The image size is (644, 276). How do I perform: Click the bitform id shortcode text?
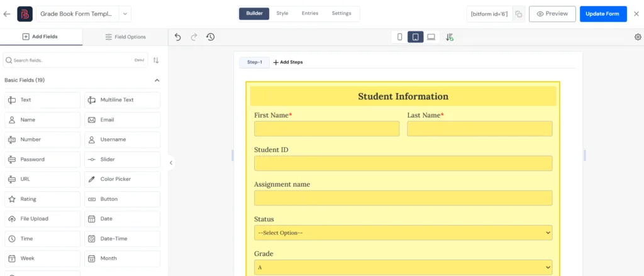[x=489, y=14]
